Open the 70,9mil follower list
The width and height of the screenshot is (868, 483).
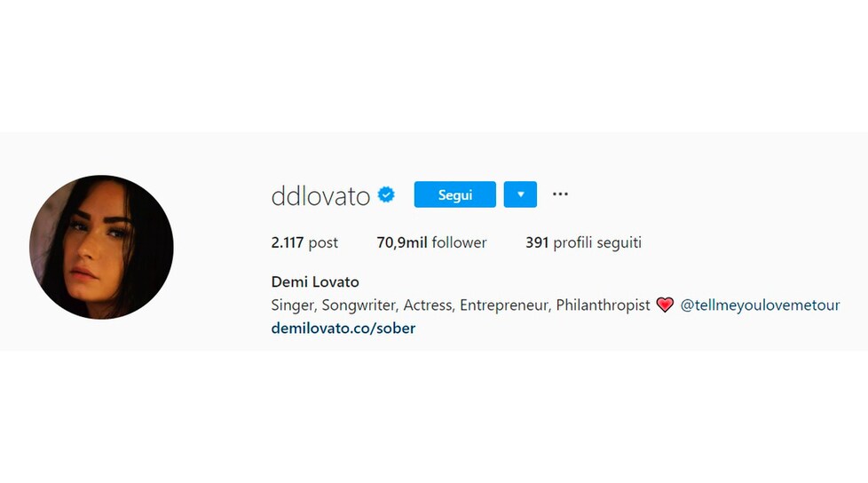(432, 242)
